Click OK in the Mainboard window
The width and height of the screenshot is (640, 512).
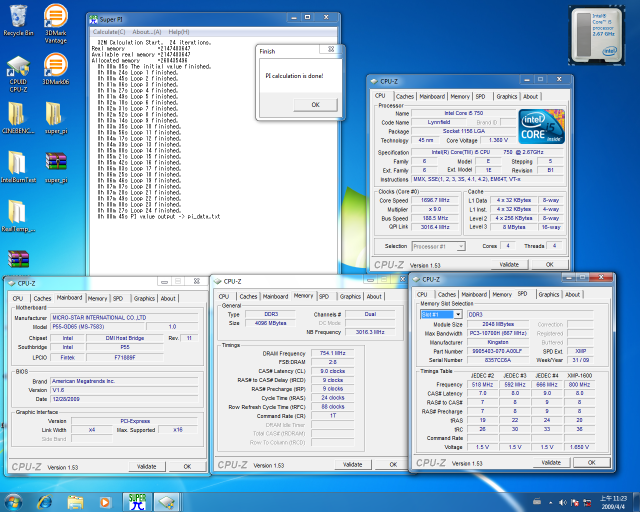coord(187,466)
